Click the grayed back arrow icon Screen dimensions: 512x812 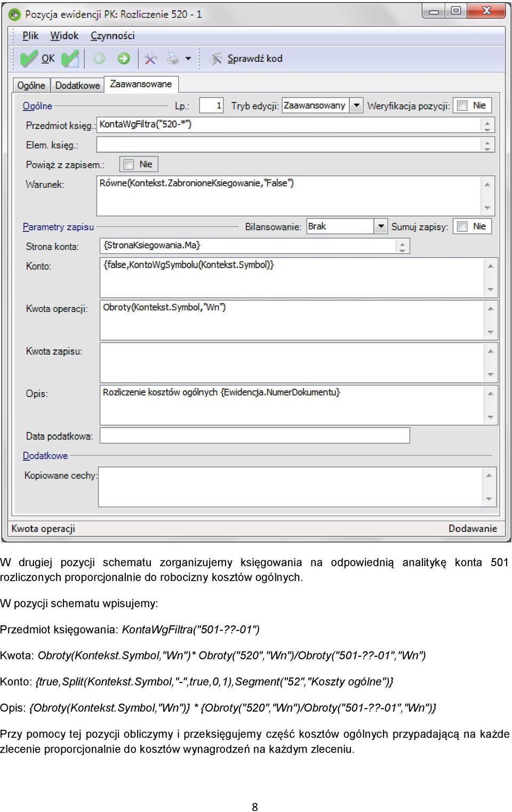click(99, 59)
